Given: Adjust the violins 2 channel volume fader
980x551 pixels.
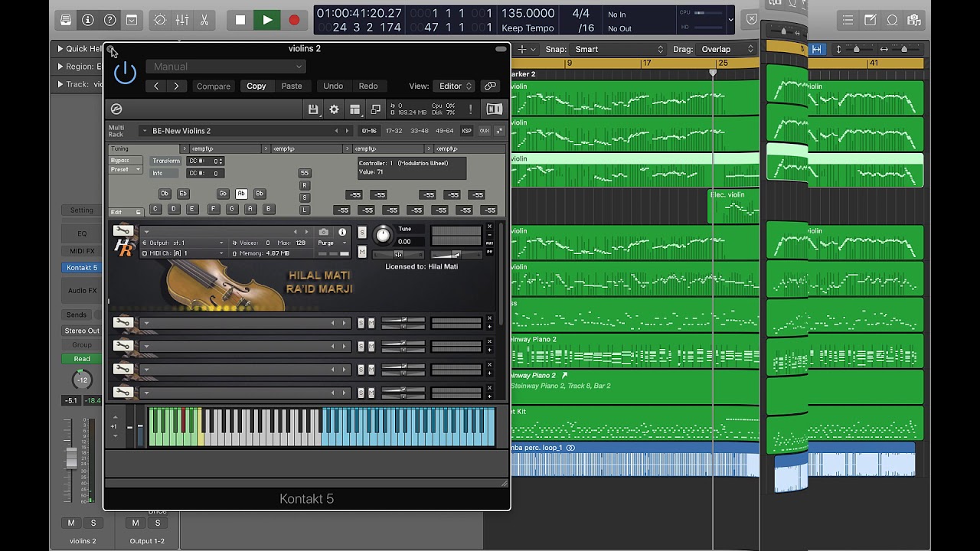Looking at the screenshot, I should pos(71,457).
